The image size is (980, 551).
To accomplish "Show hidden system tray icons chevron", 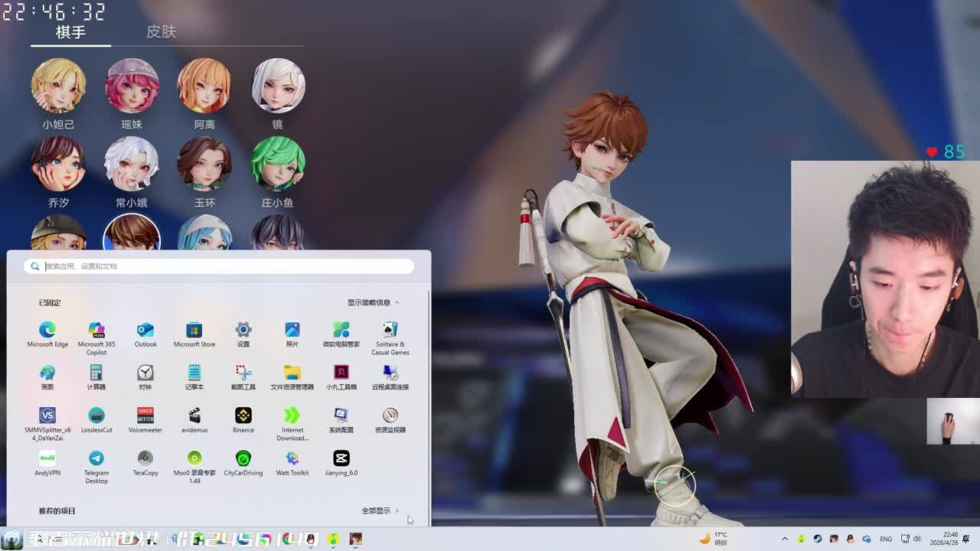I will click(785, 539).
